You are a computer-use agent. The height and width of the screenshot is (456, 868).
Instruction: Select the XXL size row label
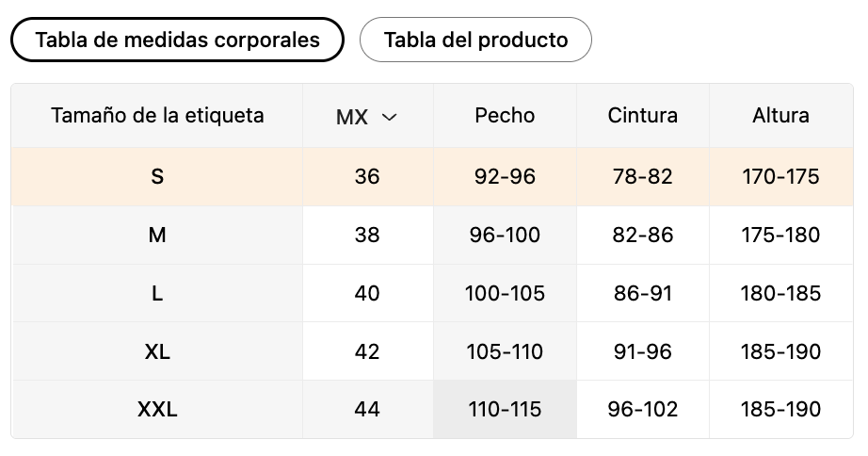(x=157, y=410)
